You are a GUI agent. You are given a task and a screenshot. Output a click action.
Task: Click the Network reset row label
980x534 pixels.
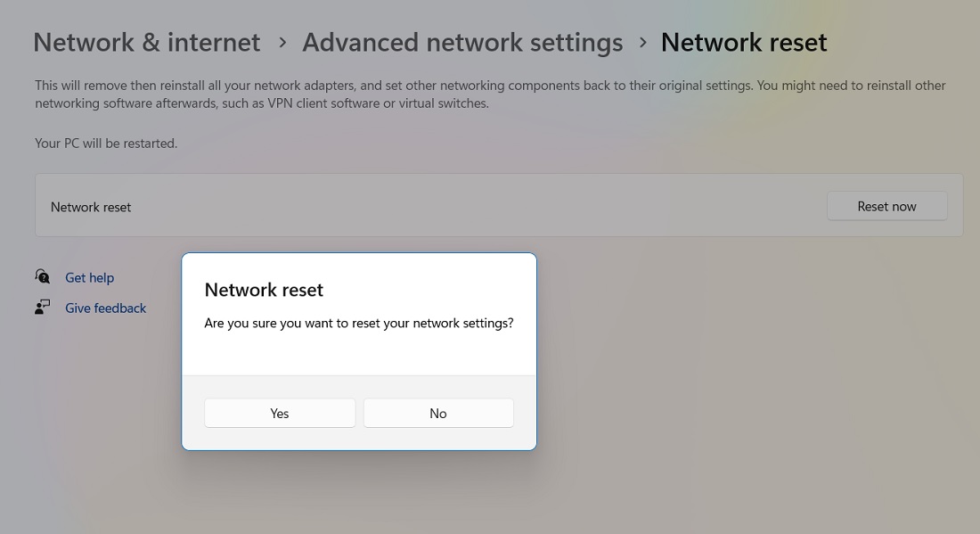(91, 206)
